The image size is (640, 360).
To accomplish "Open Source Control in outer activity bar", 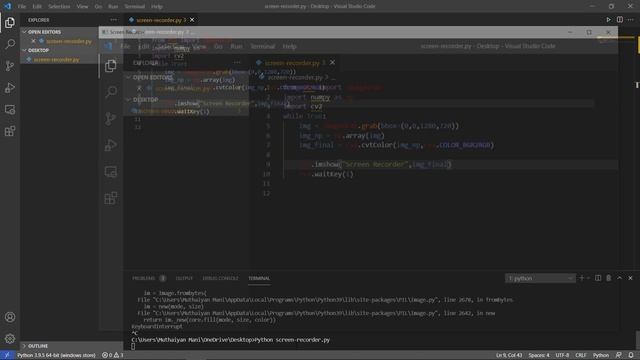I will (10, 66).
